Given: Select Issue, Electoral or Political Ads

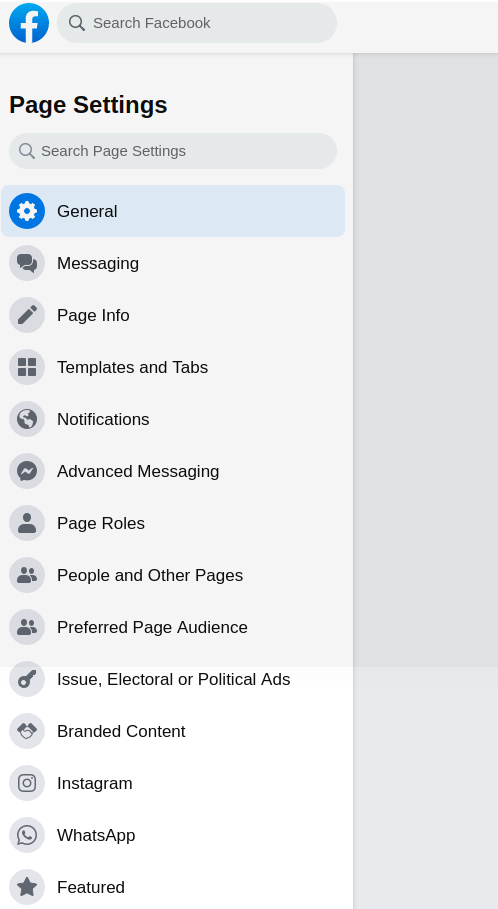Looking at the screenshot, I should pos(173,679).
